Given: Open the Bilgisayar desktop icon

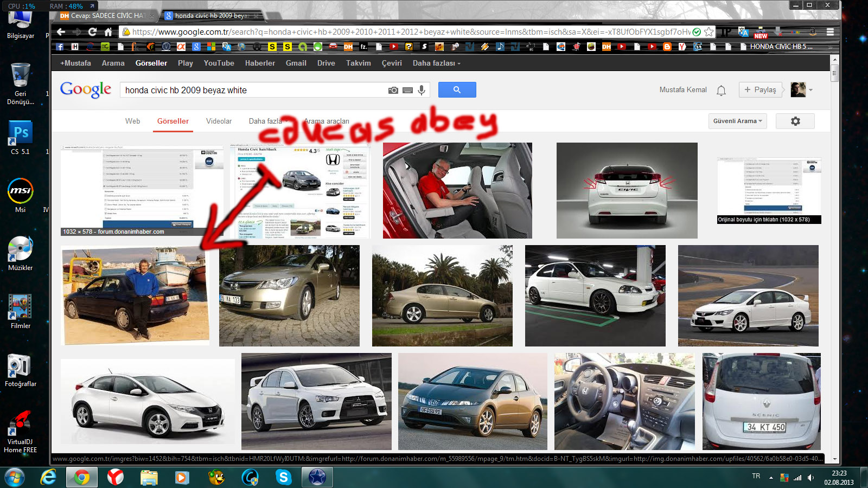Looking at the screenshot, I should tap(20, 24).
